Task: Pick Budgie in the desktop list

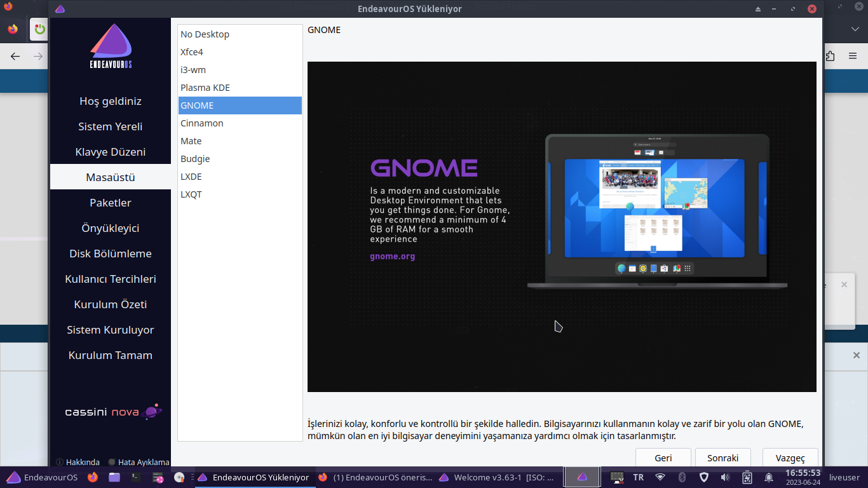Action: point(240,159)
